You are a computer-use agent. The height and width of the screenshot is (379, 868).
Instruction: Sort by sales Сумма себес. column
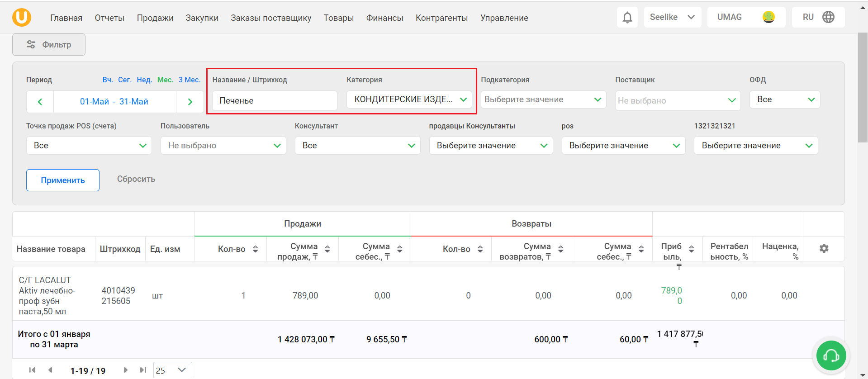tap(400, 249)
